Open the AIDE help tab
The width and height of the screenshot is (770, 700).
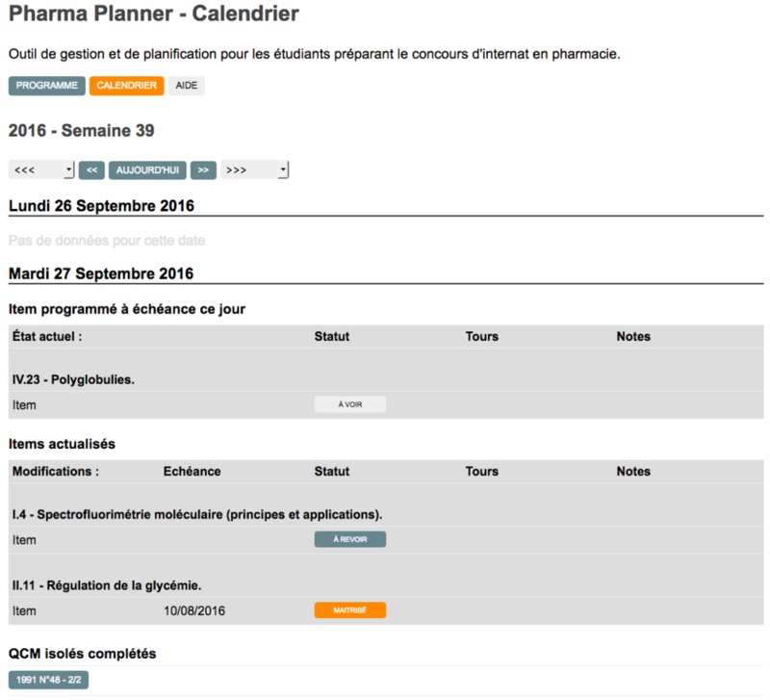187,86
